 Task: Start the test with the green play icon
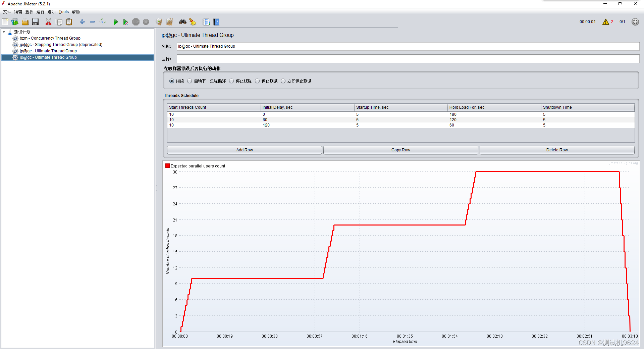[x=116, y=22]
